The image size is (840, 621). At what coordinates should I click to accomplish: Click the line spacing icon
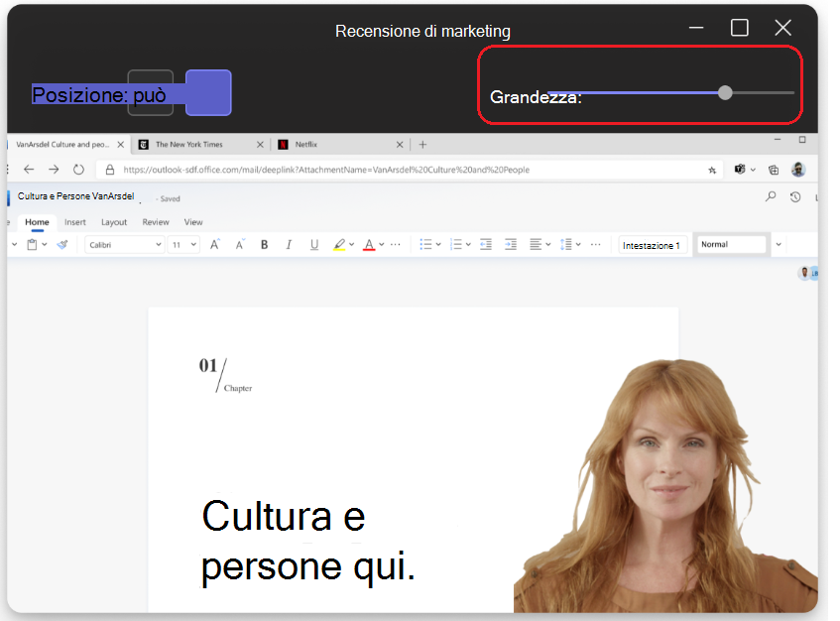565,245
